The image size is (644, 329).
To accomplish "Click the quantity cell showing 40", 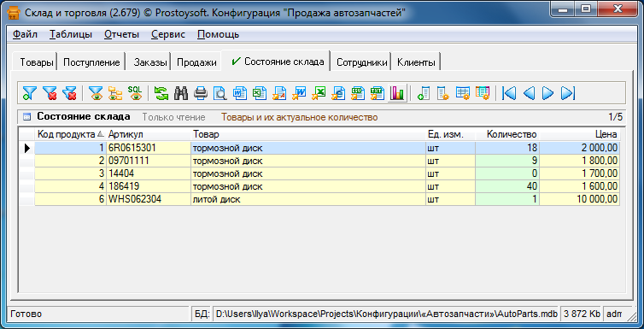I will click(507, 186).
